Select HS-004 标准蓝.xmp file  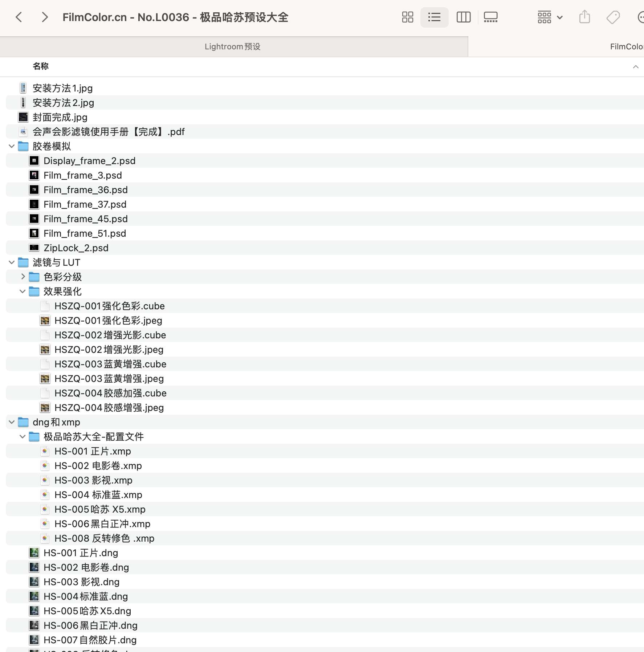click(x=98, y=495)
